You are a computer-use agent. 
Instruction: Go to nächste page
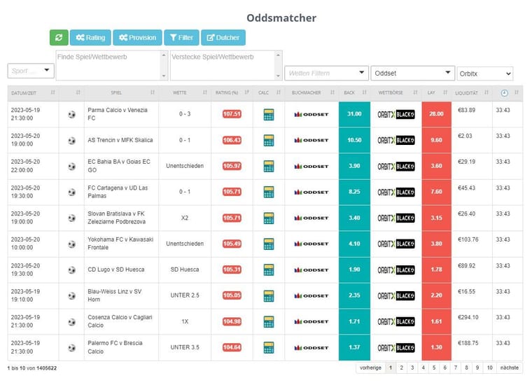(x=510, y=368)
